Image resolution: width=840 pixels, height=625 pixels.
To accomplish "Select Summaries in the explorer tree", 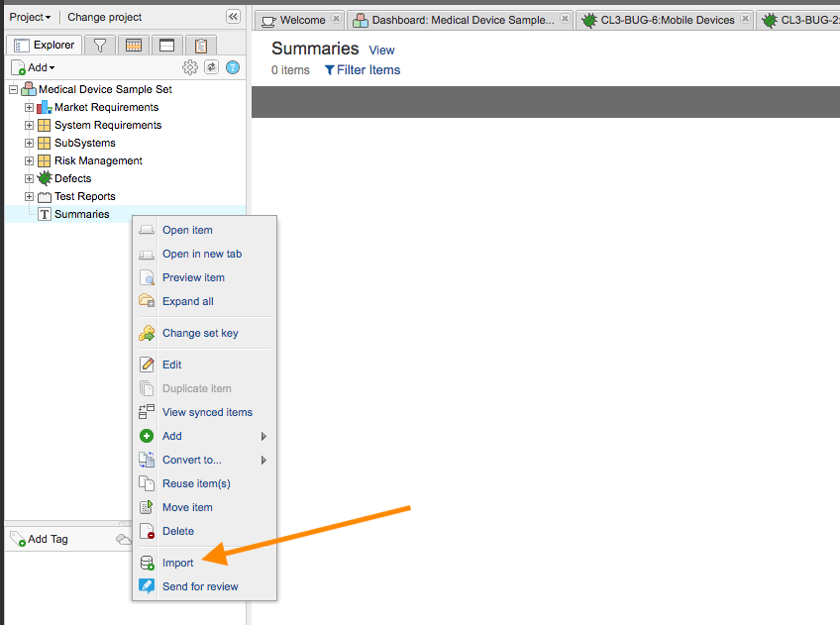I will click(x=82, y=214).
